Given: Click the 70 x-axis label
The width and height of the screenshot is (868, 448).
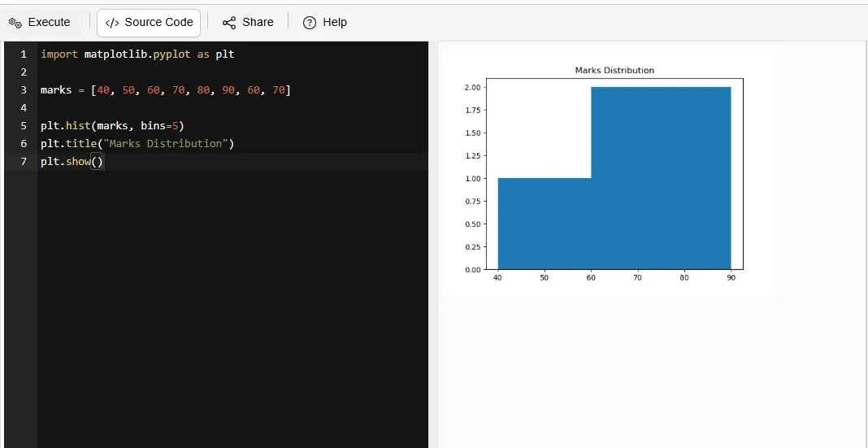Looking at the screenshot, I should 638,278.
